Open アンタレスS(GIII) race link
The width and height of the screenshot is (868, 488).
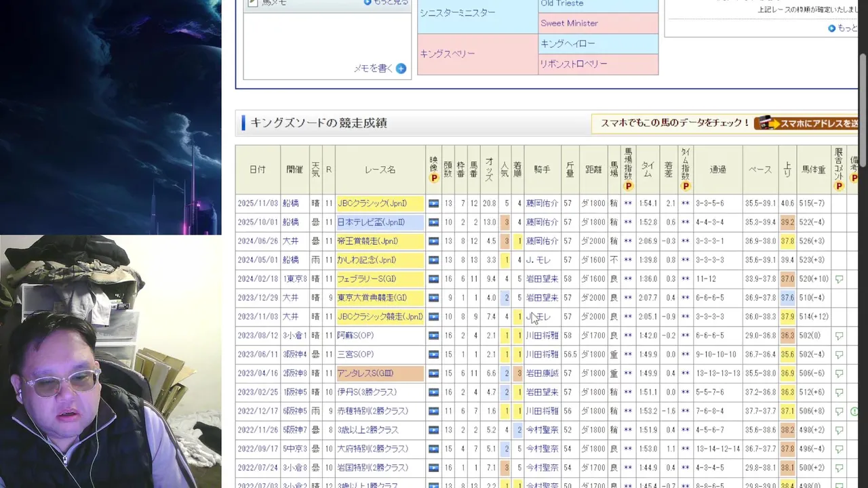tap(366, 373)
